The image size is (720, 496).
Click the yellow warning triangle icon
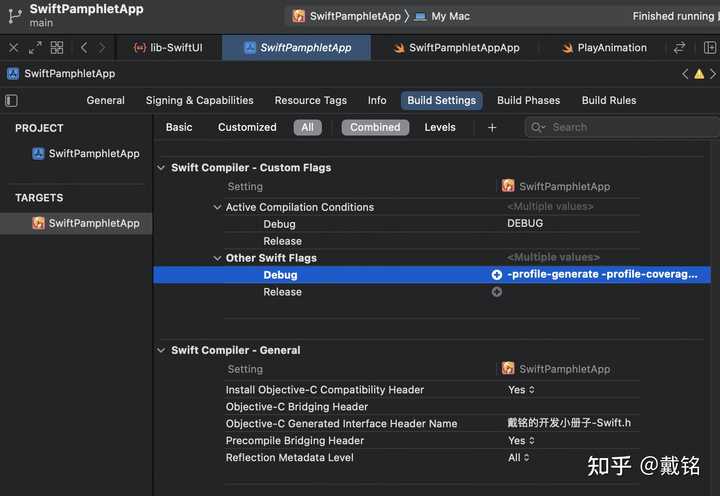(x=699, y=73)
